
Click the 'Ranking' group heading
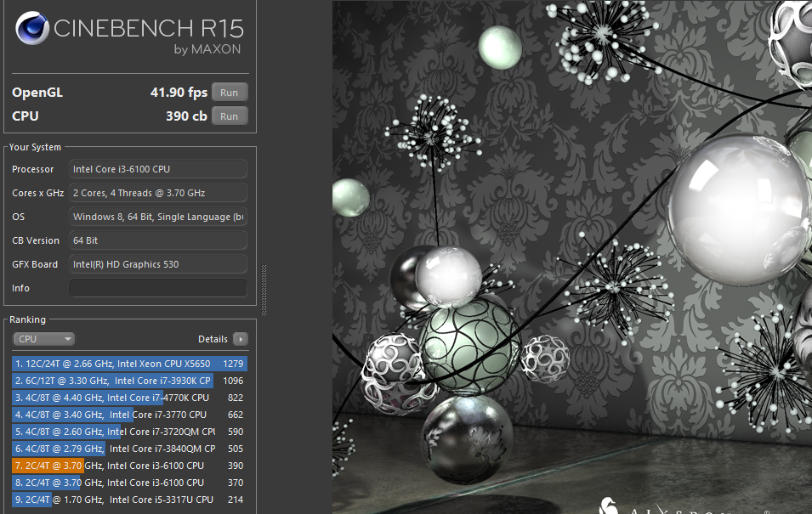pos(27,320)
